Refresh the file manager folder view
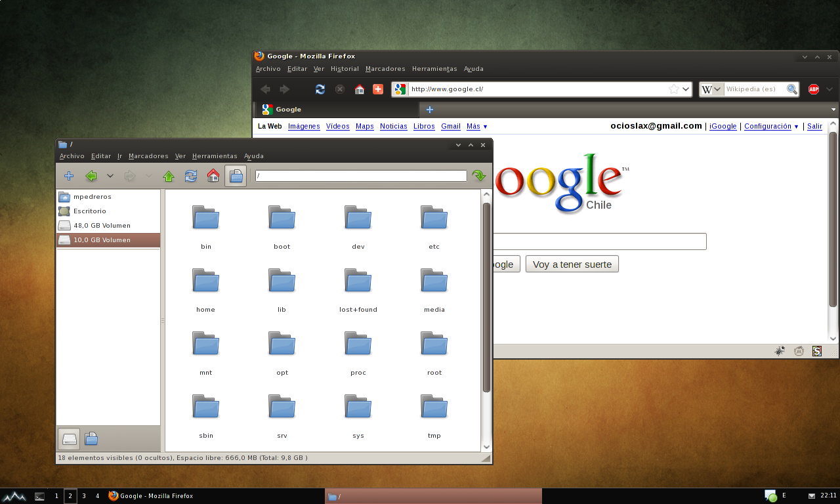The width and height of the screenshot is (840, 504). [191, 176]
